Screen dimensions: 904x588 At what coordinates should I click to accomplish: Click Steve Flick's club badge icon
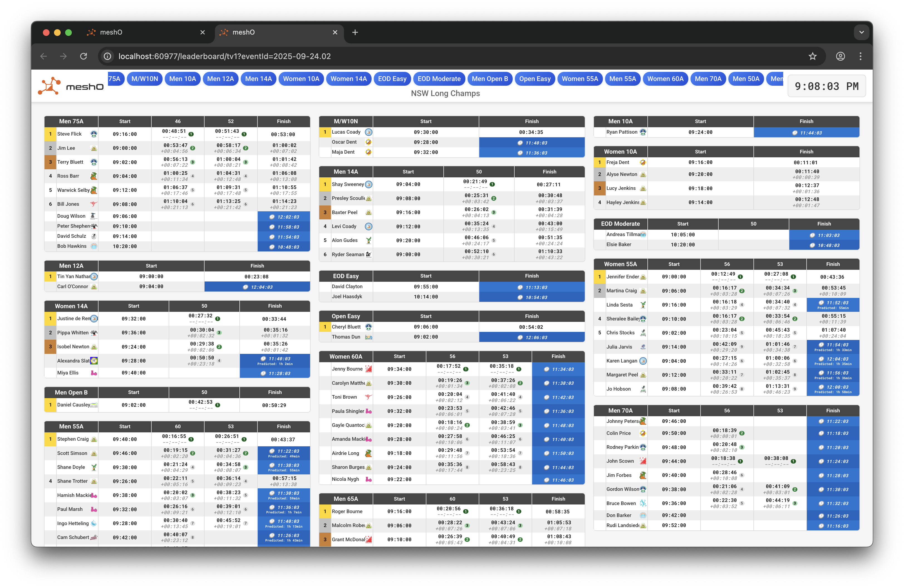click(94, 134)
